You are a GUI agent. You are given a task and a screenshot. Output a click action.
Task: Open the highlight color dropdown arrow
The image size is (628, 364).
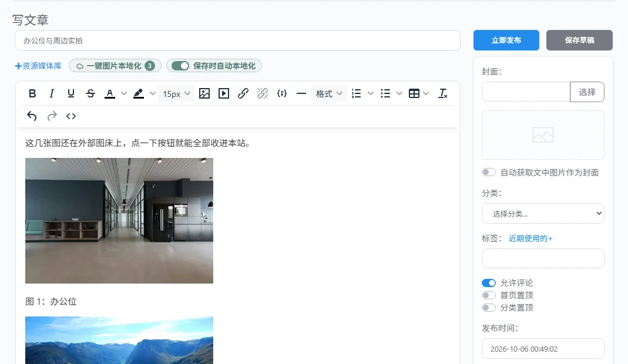[153, 94]
